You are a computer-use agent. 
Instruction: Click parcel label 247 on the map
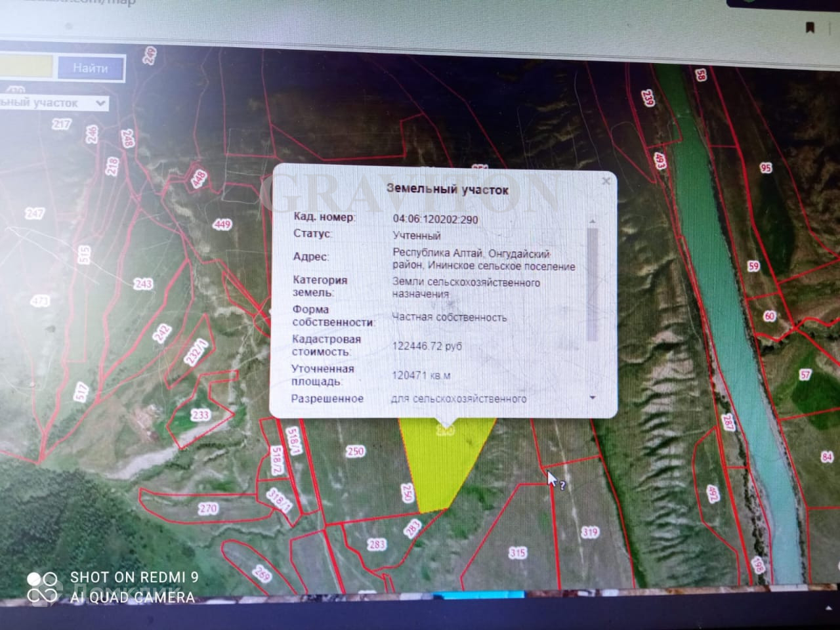point(35,213)
